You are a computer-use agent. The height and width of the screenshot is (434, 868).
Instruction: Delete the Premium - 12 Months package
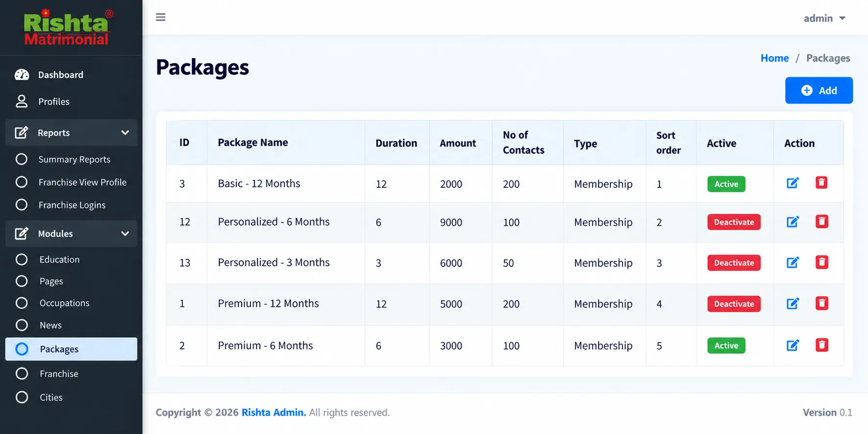[822, 303]
